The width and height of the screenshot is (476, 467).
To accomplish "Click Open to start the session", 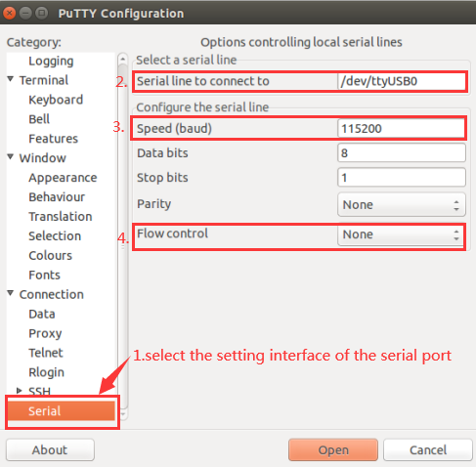I will (333, 450).
